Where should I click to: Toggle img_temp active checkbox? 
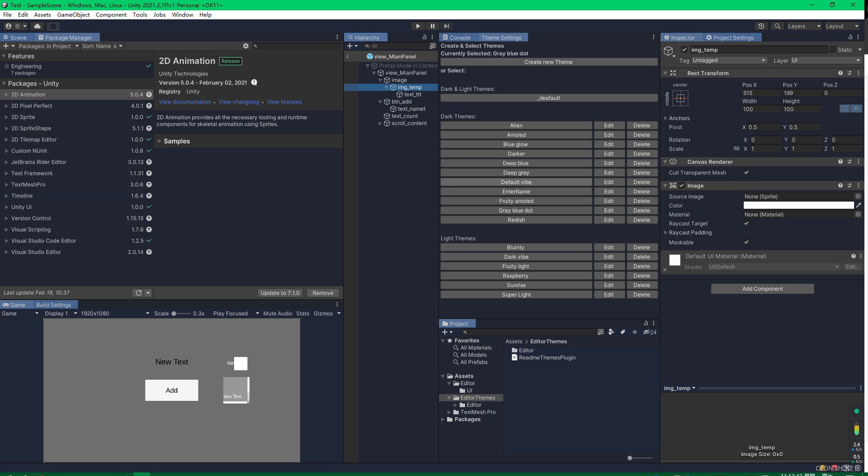coord(684,49)
